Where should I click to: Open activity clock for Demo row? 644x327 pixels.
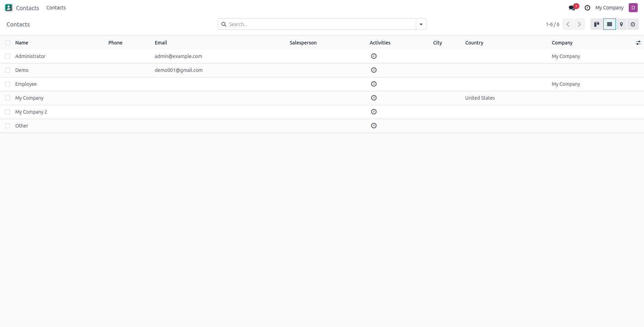(374, 70)
